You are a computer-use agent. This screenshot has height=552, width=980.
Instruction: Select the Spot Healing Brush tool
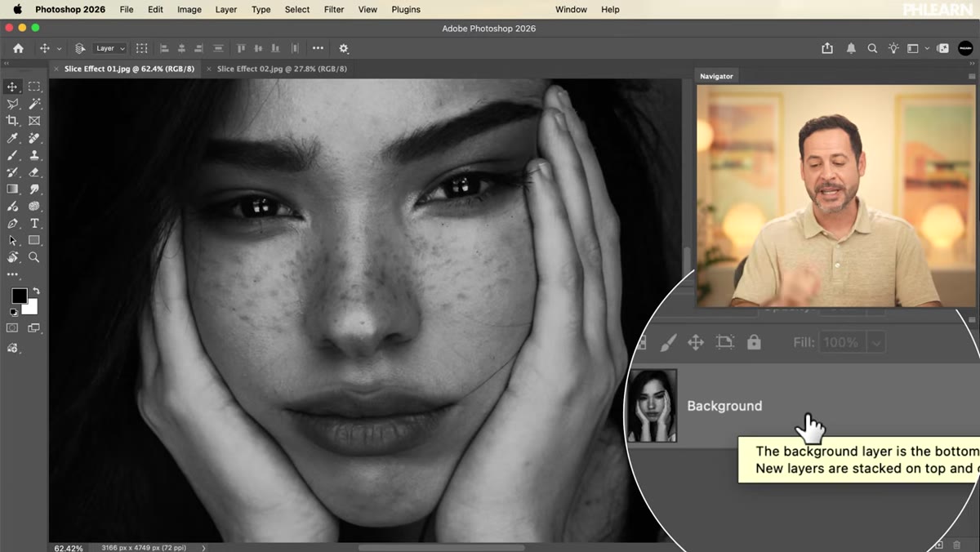[x=34, y=138]
